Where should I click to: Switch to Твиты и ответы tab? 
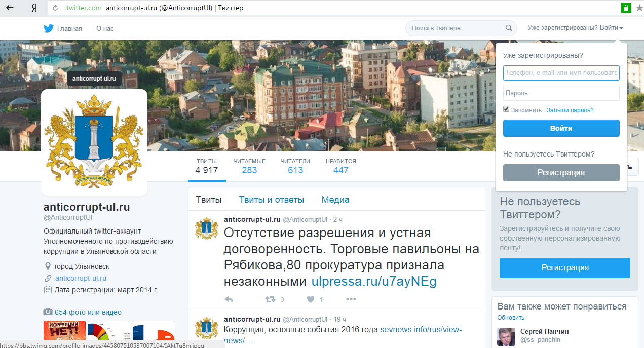pos(272,200)
